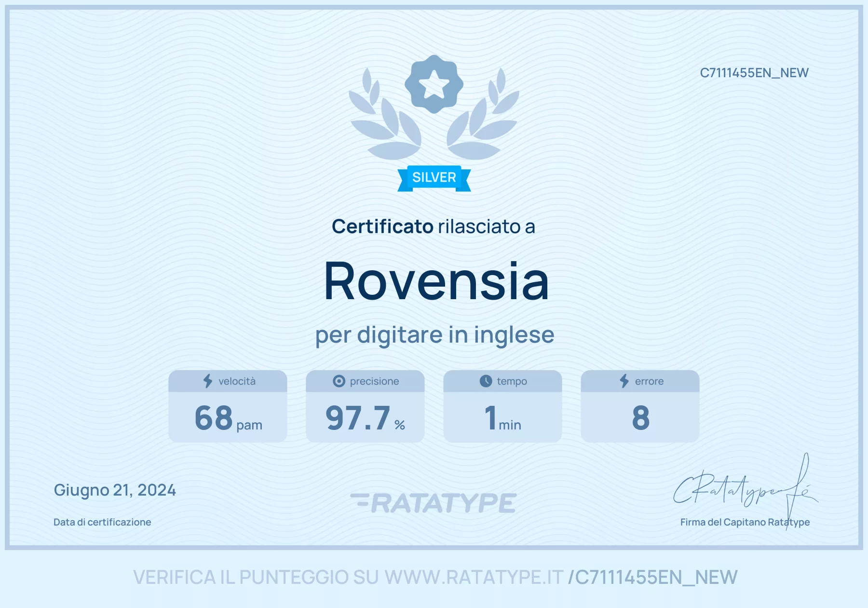Click the WWW.RATATYPE.IT verification text
868x608 pixels.
point(474,577)
